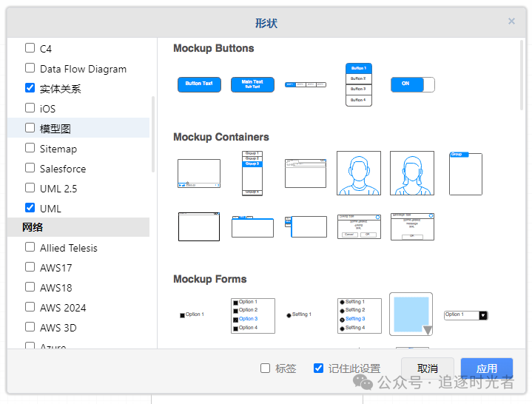Choose the ON switch mockup shape

coord(412,84)
